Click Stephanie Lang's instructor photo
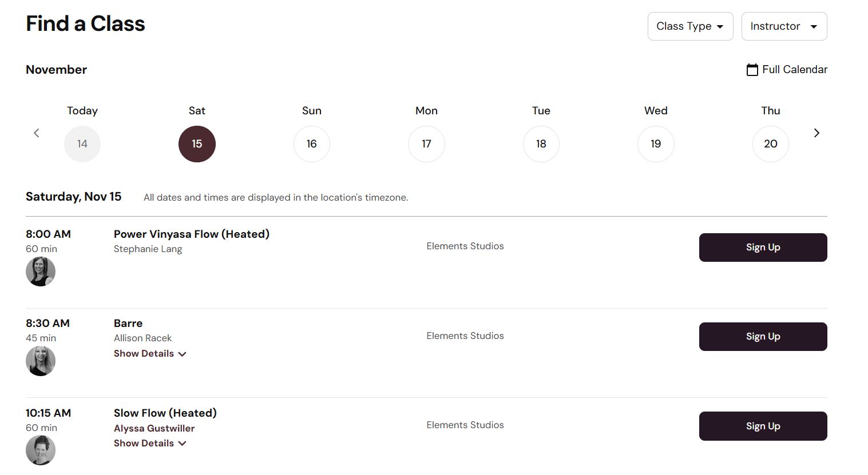The width and height of the screenshot is (868, 475). (41, 272)
